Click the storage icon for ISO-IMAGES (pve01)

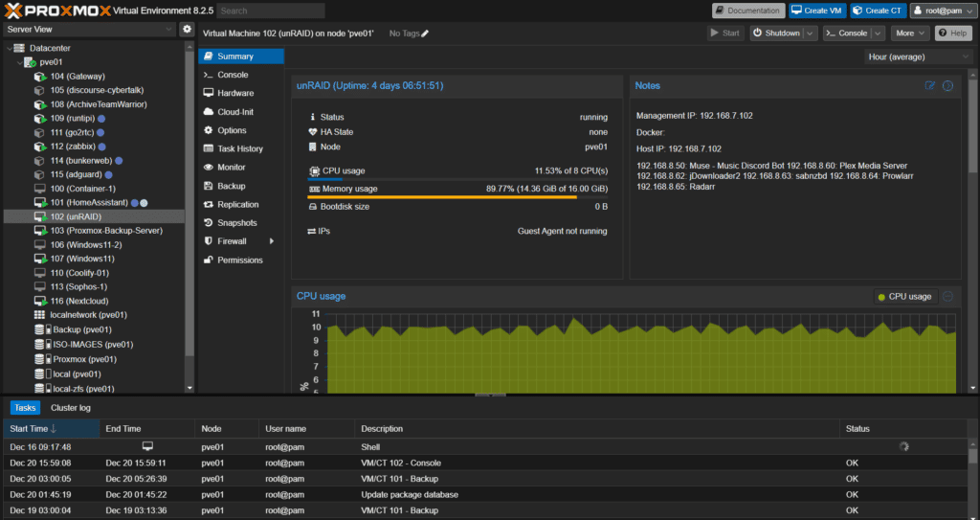(x=42, y=344)
